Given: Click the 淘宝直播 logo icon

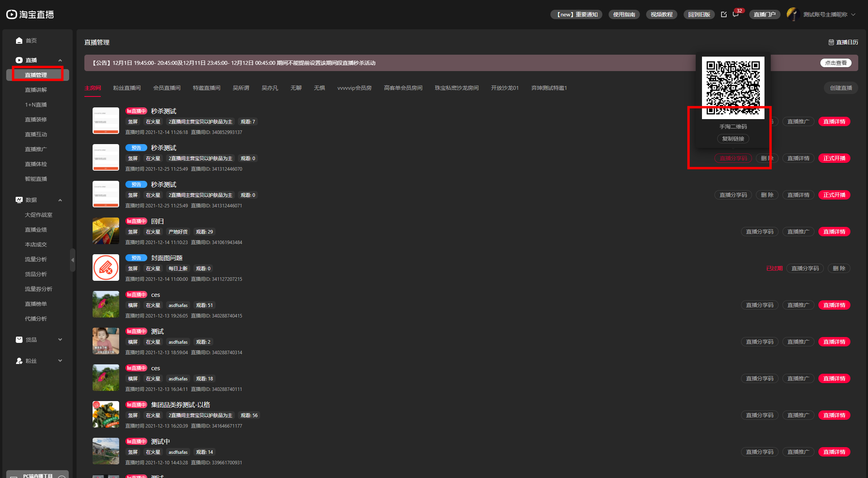Looking at the screenshot, I should coord(12,14).
